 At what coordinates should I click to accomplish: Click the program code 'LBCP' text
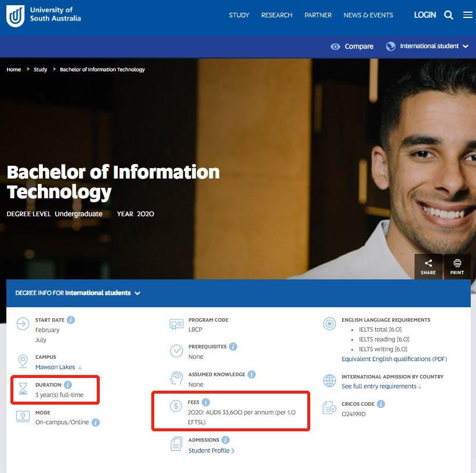pos(195,329)
